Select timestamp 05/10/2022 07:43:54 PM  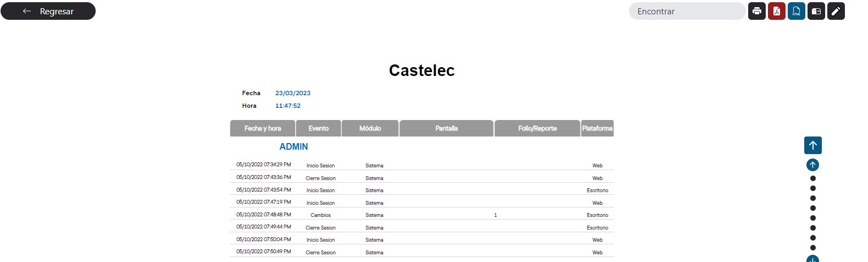pos(264,190)
